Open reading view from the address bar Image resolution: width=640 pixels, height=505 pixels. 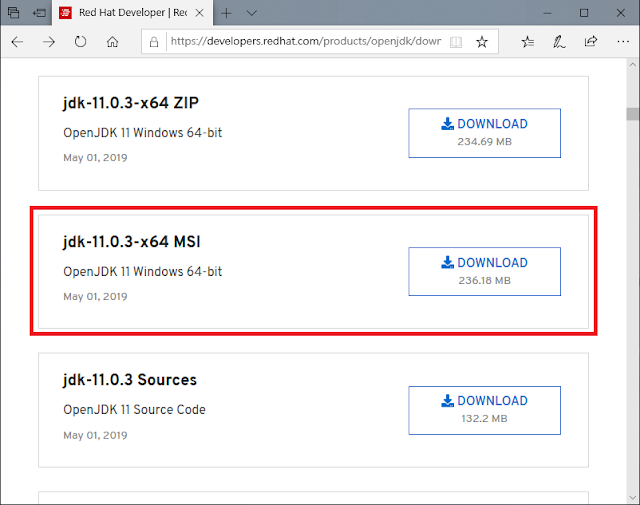pos(456,42)
